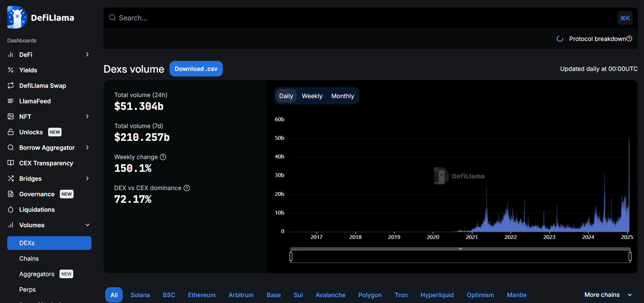Download the Dexs volume .csv file
The image size is (644, 303).
pyautogui.click(x=196, y=69)
